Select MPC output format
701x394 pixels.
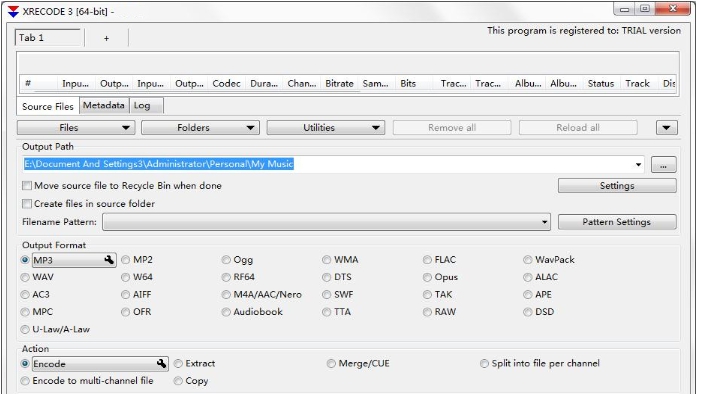[25, 312]
